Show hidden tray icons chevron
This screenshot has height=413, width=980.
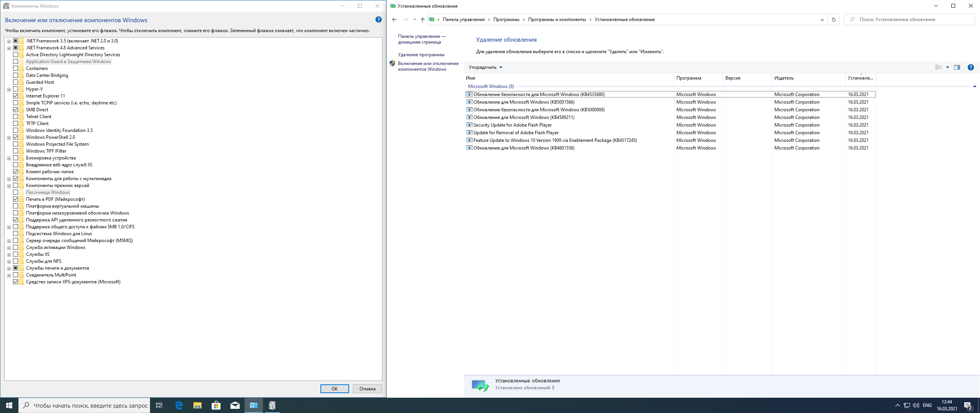click(898, 405)
